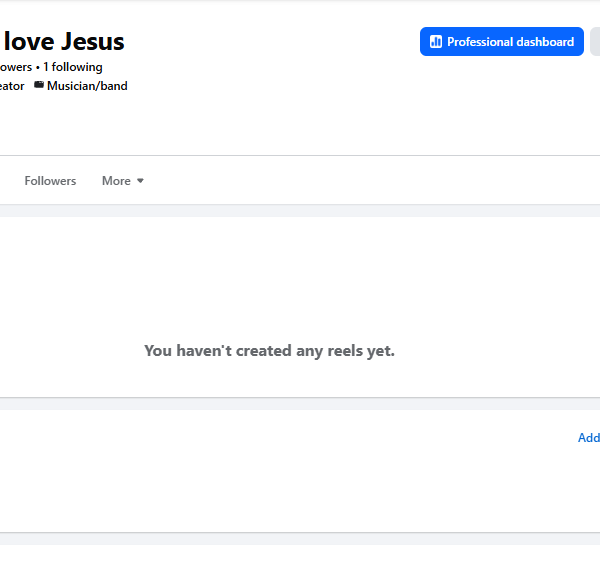Click the empty reels card above the message
The width and height of the screenshot is (600, 584).
300,276
